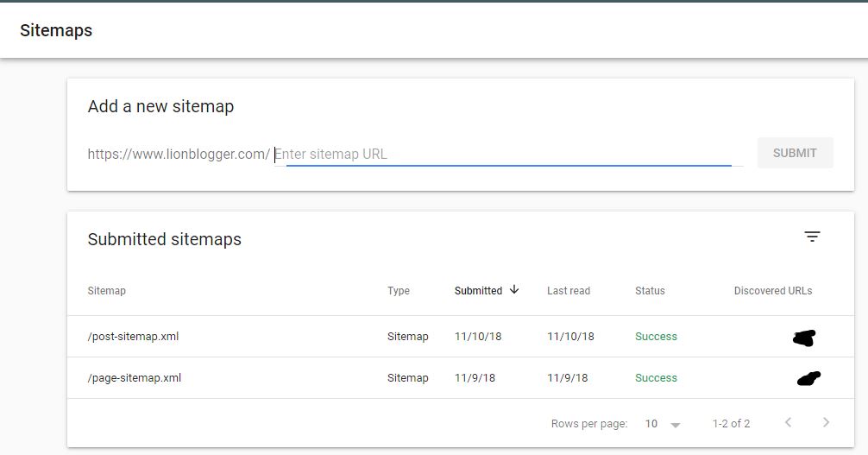The height and width of the screenshot is (455, 868).
Task: Select Success status for post-sitemap.xml
Action: (656, 337)
